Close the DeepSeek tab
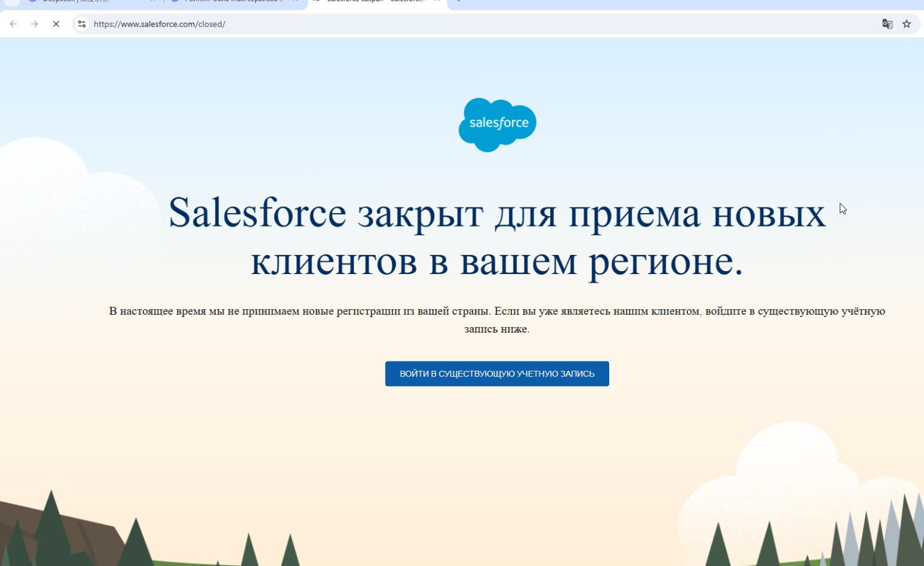Image resolution: width=924 pixels, height=566 pixels. click(x=153, y=2)
